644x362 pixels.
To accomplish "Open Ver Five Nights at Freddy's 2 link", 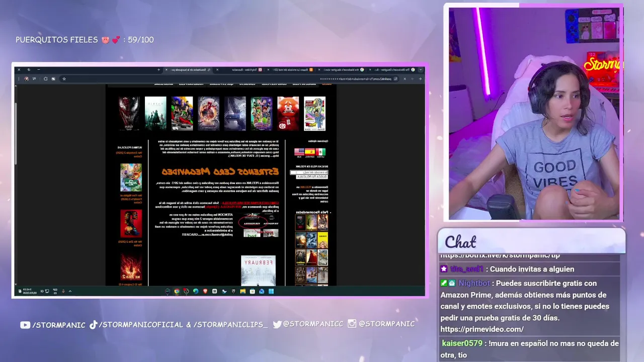I will 131,199.
